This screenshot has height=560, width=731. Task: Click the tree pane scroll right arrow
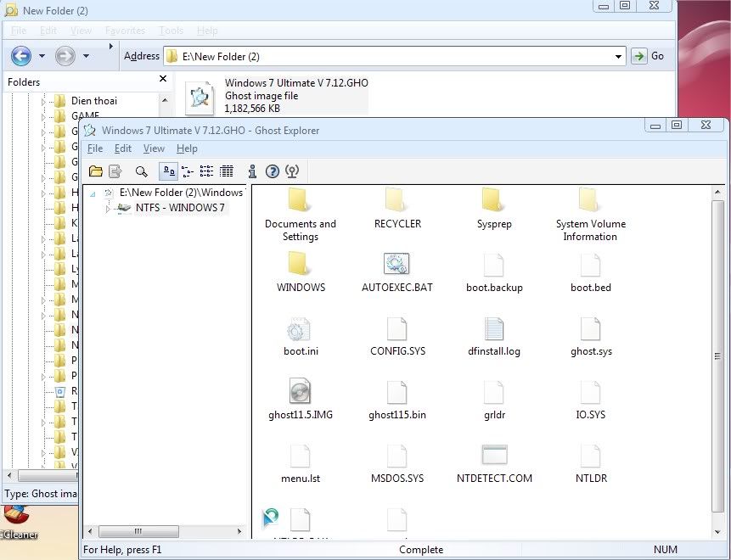(x=239, y=531)
